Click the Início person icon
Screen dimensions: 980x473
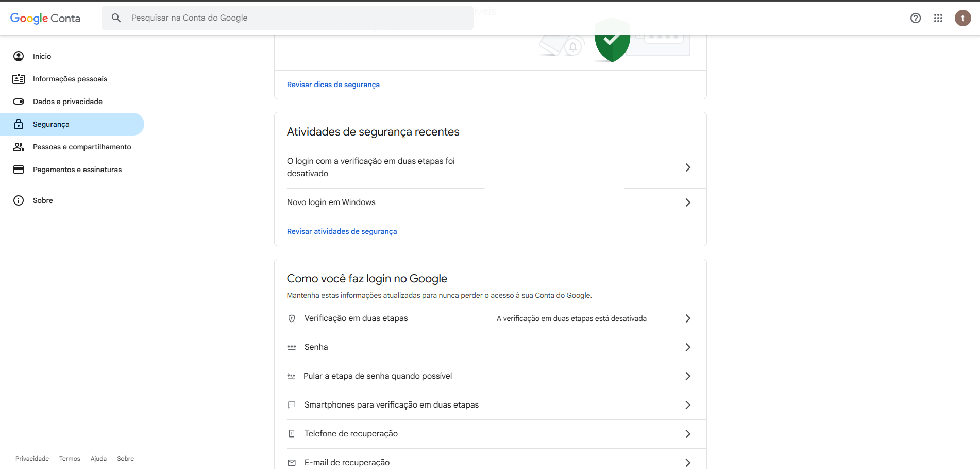(x=19, y=56)
